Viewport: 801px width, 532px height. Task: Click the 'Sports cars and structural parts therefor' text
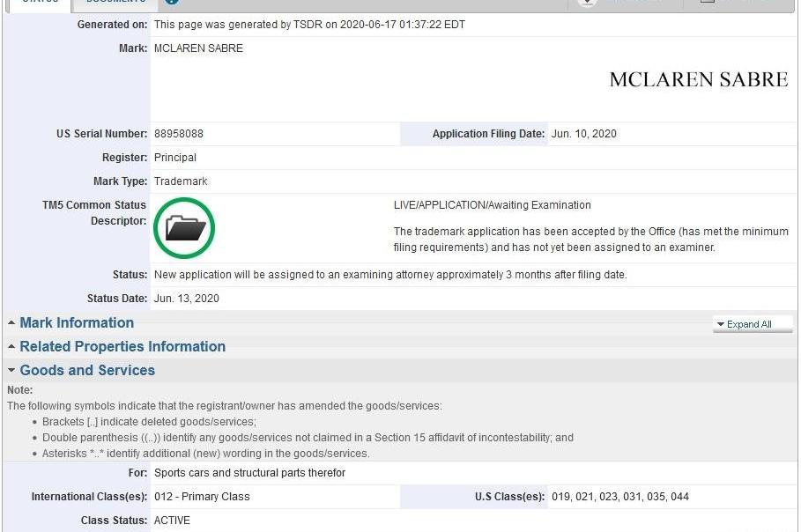tap(249, 473)
